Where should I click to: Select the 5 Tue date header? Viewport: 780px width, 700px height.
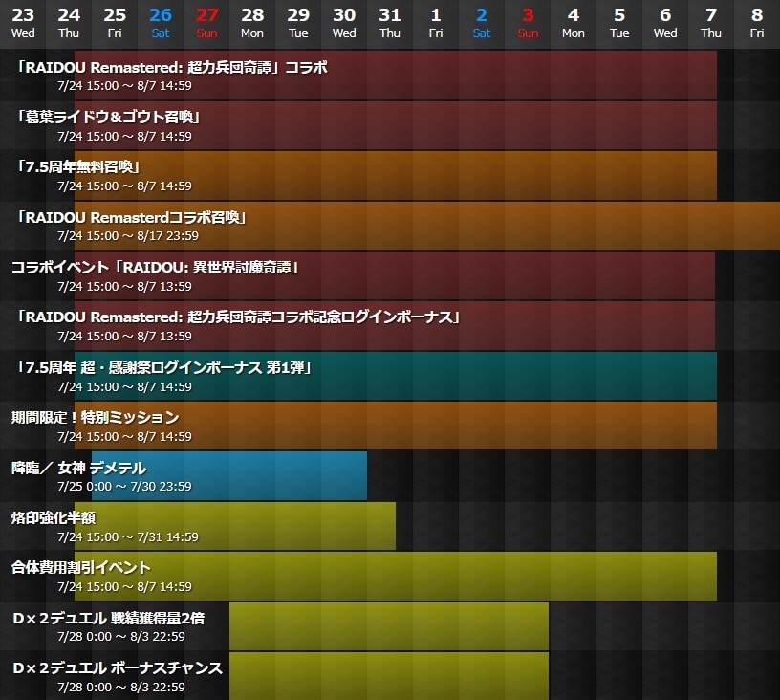pos(619,24)
